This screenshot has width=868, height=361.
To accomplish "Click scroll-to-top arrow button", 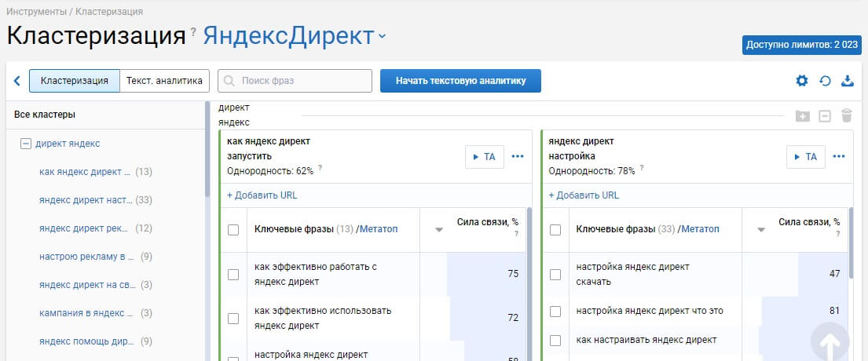I will click(830, 342).
